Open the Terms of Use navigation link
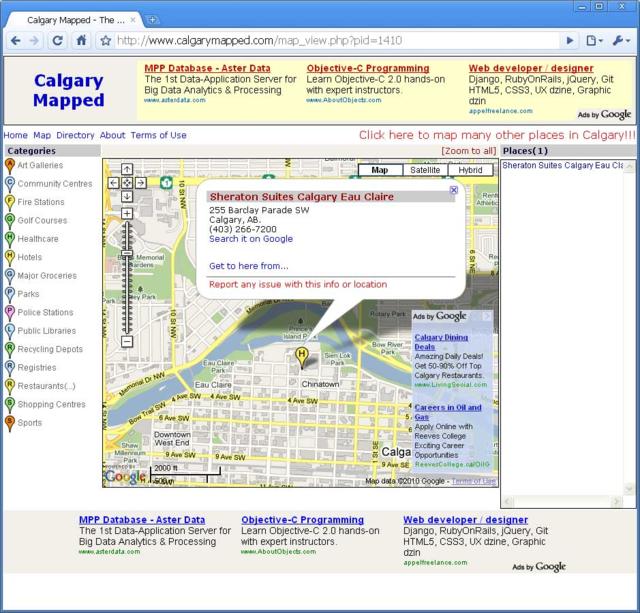 158,135
